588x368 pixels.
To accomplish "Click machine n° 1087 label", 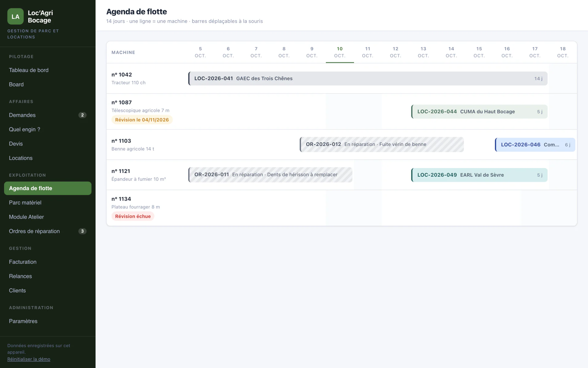I will 122,102.
